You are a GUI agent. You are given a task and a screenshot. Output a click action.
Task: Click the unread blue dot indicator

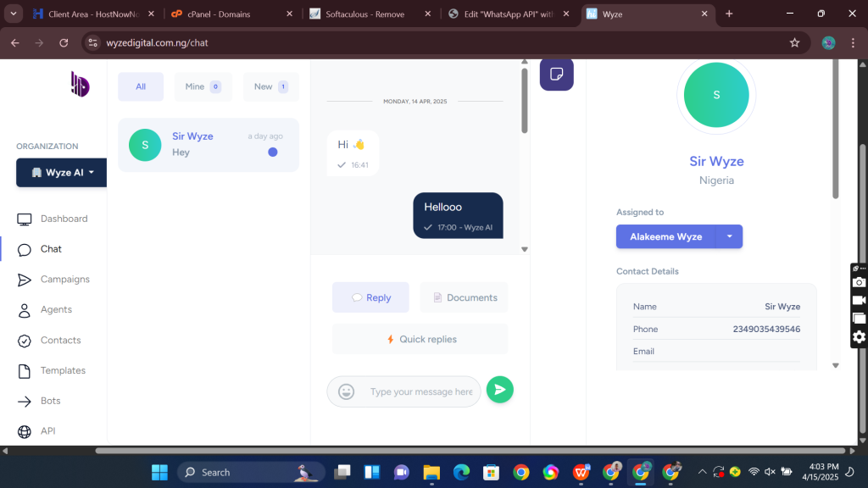[272, 152]
